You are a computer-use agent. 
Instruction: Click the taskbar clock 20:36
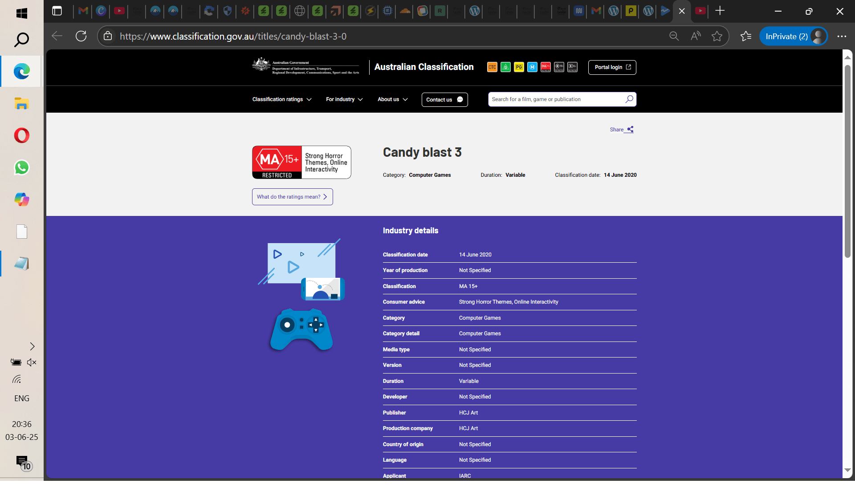[21, 424]
